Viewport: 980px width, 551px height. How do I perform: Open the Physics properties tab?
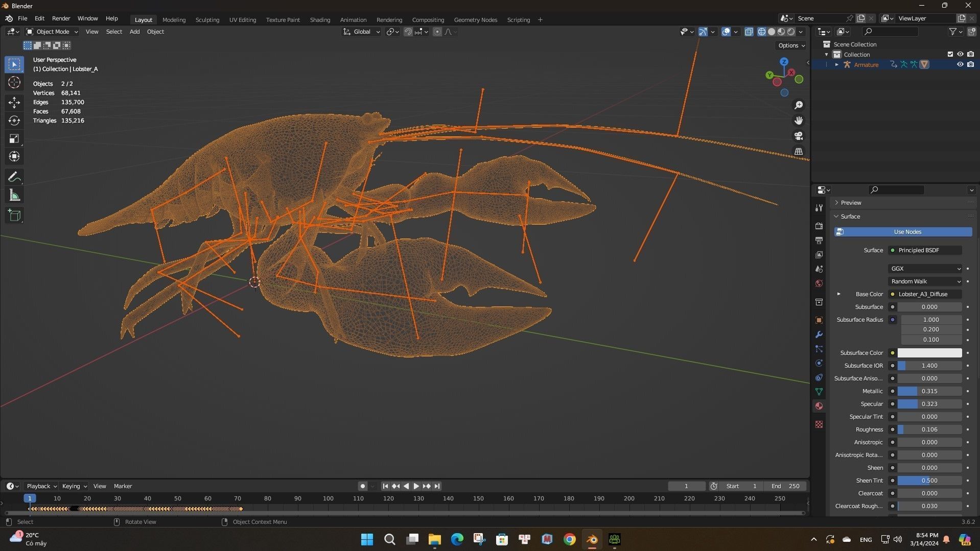pyautogui.click(x=819, y=363)
